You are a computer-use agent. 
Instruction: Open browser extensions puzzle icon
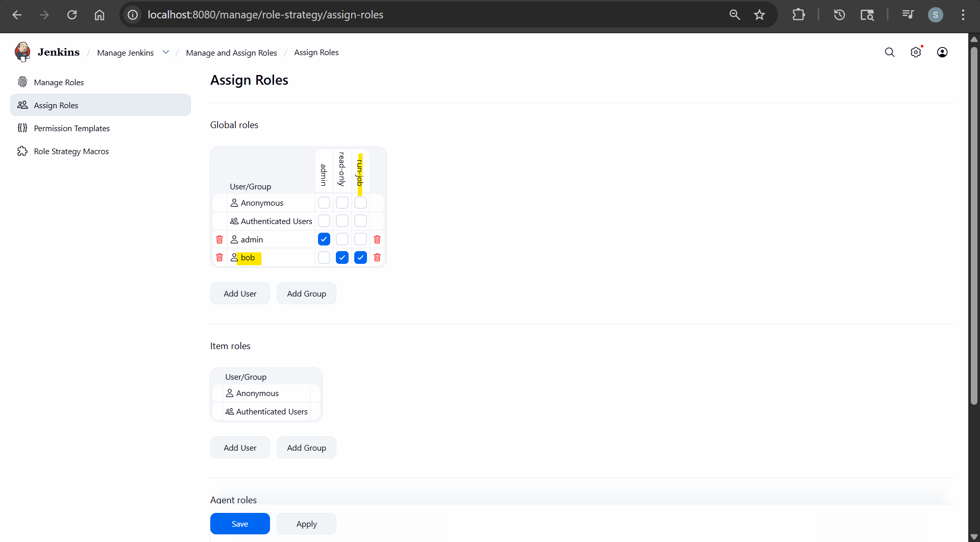coord(799,15)
